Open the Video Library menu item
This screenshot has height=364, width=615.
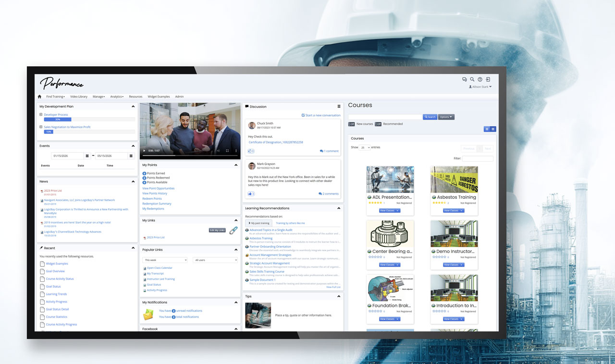[x=79, y=97]
